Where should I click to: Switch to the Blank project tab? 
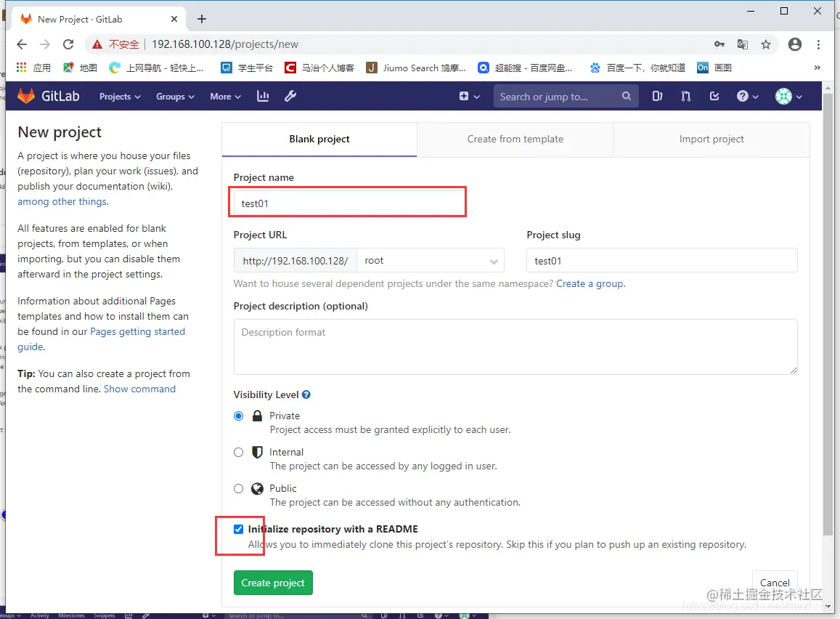[319, 139]
